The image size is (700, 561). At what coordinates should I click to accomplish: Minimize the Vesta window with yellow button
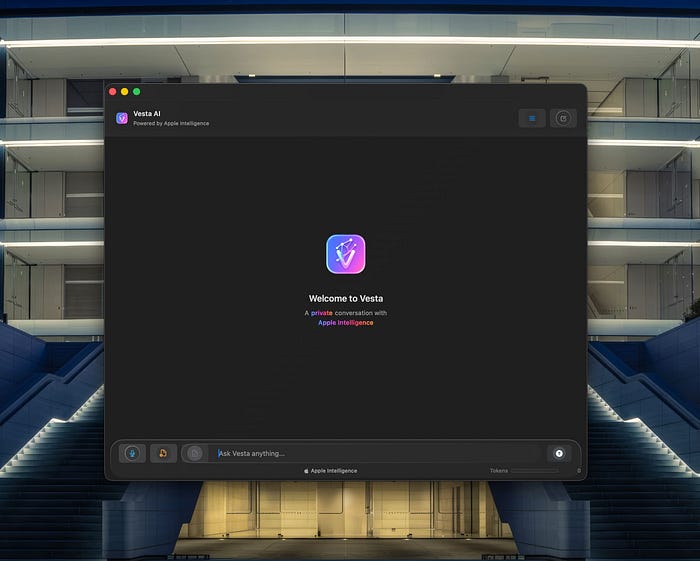coord(125,91)
